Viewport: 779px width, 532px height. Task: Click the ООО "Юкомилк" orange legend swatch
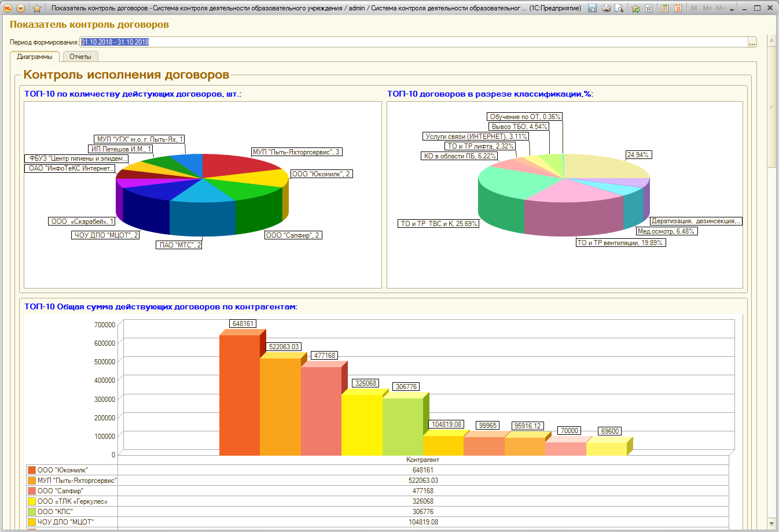(32, 470)
